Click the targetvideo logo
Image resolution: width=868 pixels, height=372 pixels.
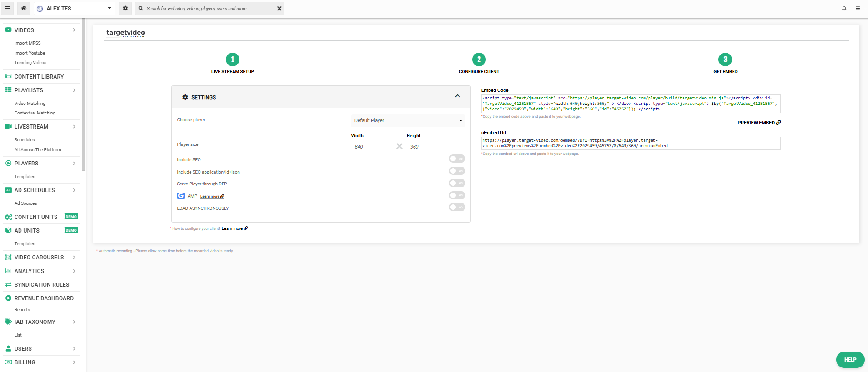click(125, 33)
